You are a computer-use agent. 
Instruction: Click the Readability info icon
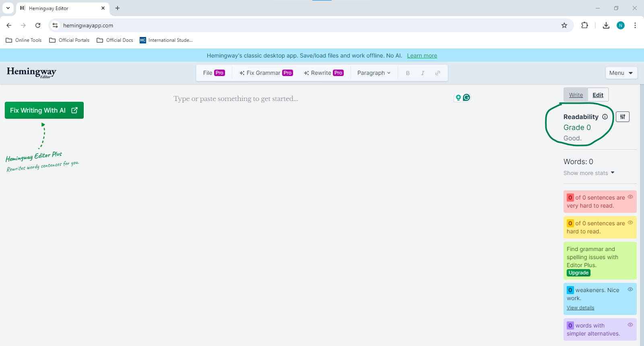605,117
